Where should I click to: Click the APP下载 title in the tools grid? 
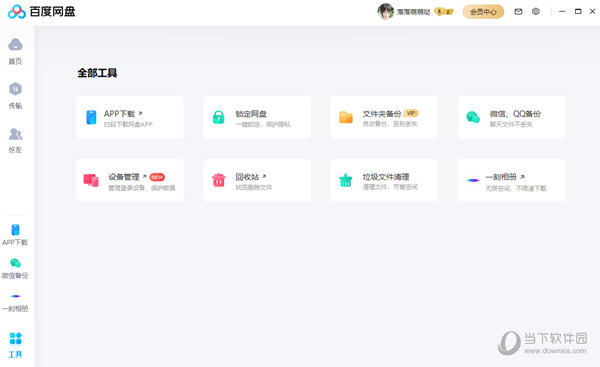[119, 114]
